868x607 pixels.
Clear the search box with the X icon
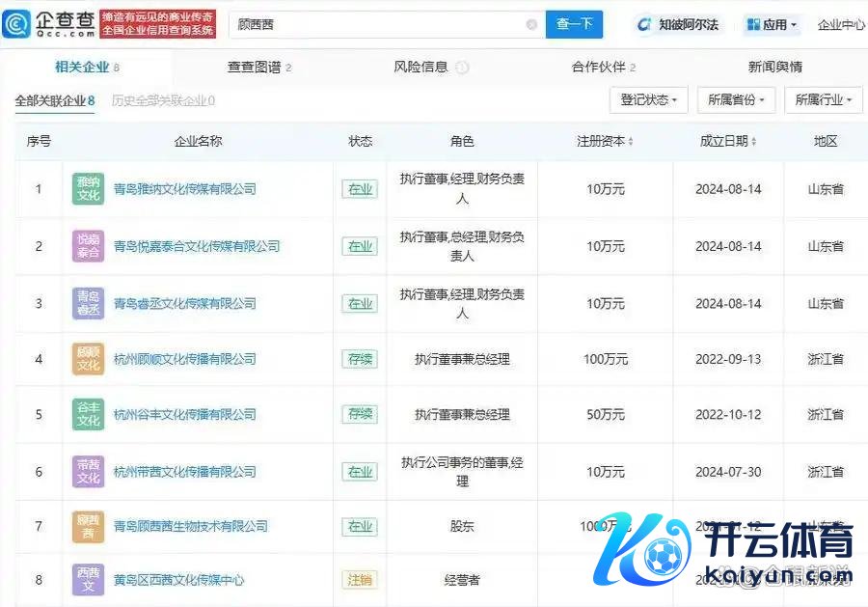coord(531,25)
